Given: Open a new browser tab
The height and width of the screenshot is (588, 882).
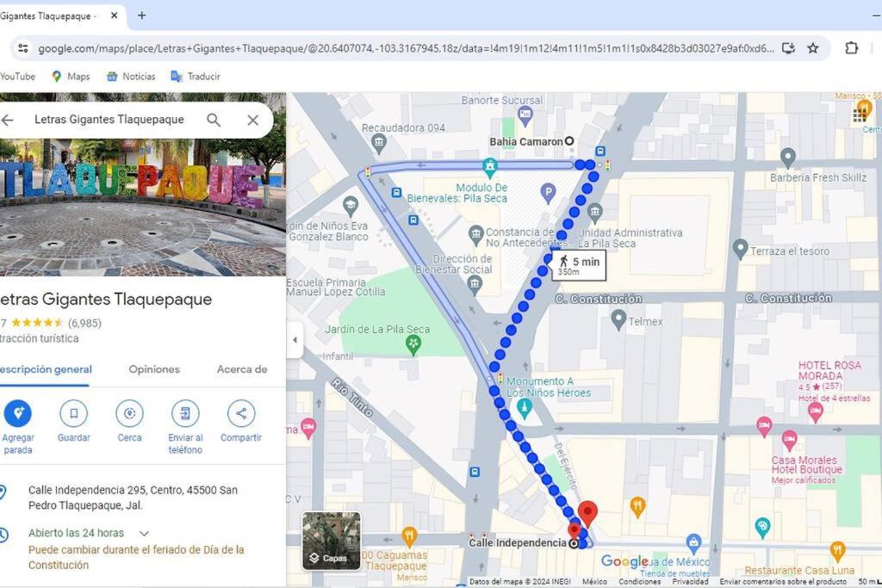Looking at the screenshot, I should click(x=142, y=15).
